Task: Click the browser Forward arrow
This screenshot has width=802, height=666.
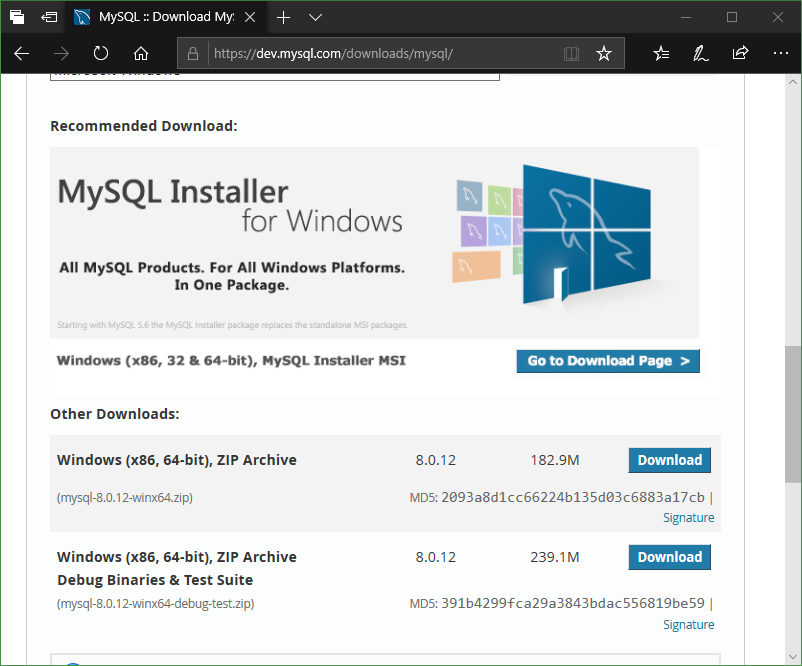Action: point(61,53)
